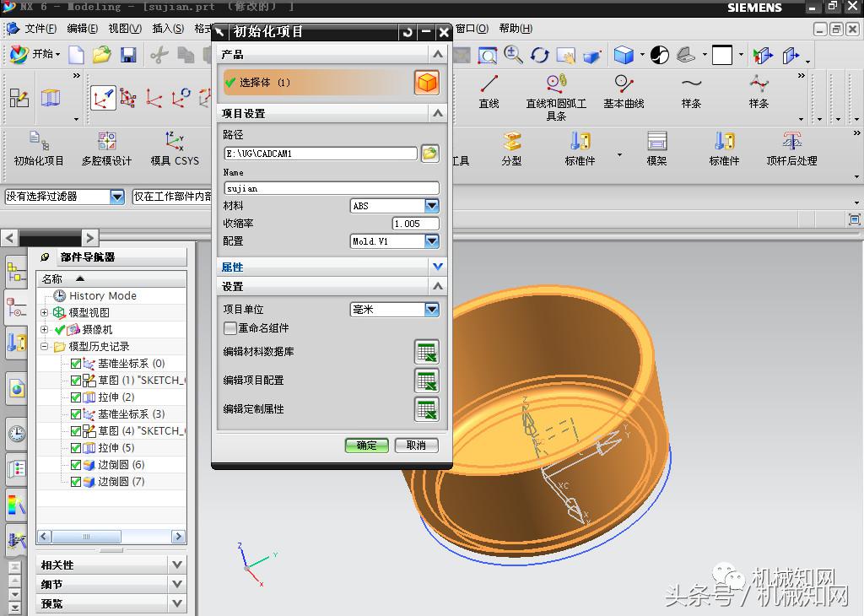Open 编辑材料数据库 spreadsheet icon in dialog
The height and width of the screenshot is (616, 864).
426,352
